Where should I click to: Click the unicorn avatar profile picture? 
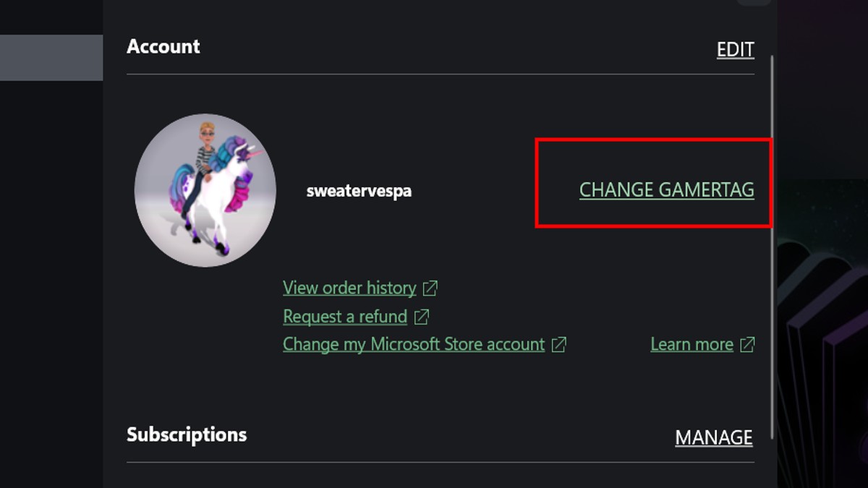pos(206,190)
